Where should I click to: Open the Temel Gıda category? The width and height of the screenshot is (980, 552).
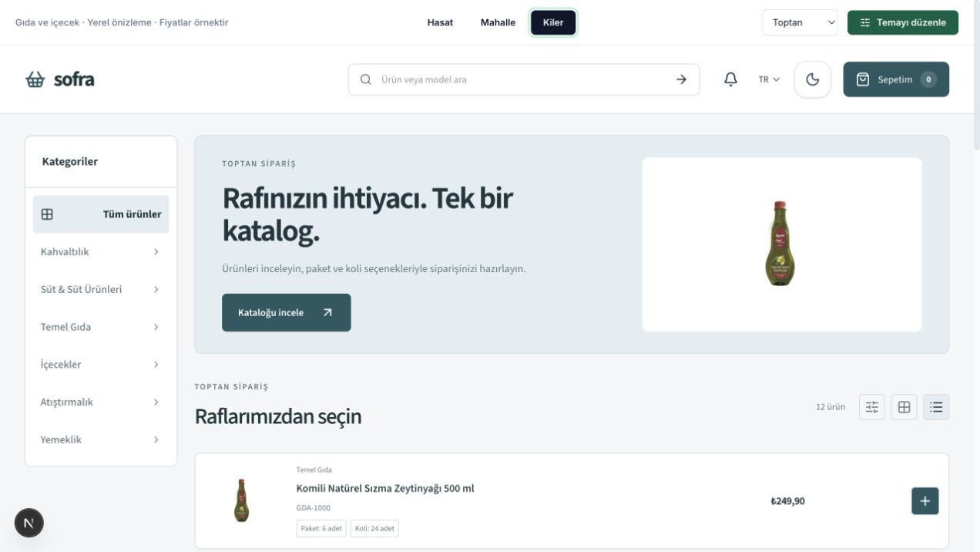click(x=101, y=327)
